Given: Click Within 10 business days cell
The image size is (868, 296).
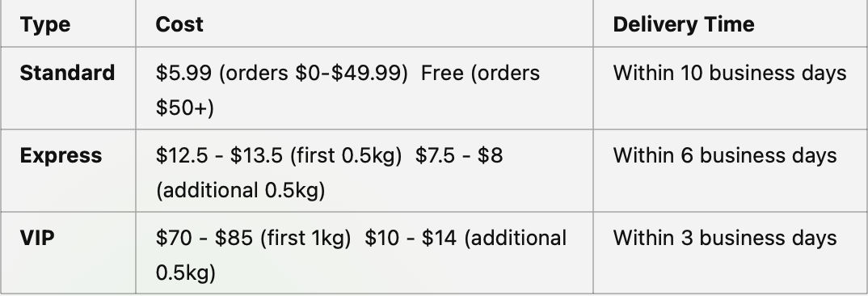Looking at the screenshot, I should (x=730, y=73).
